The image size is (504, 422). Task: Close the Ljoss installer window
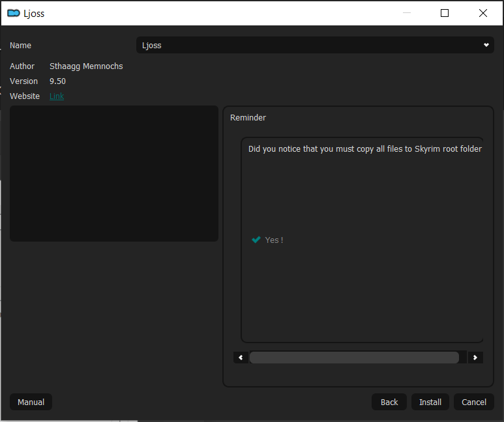point(482,13)
